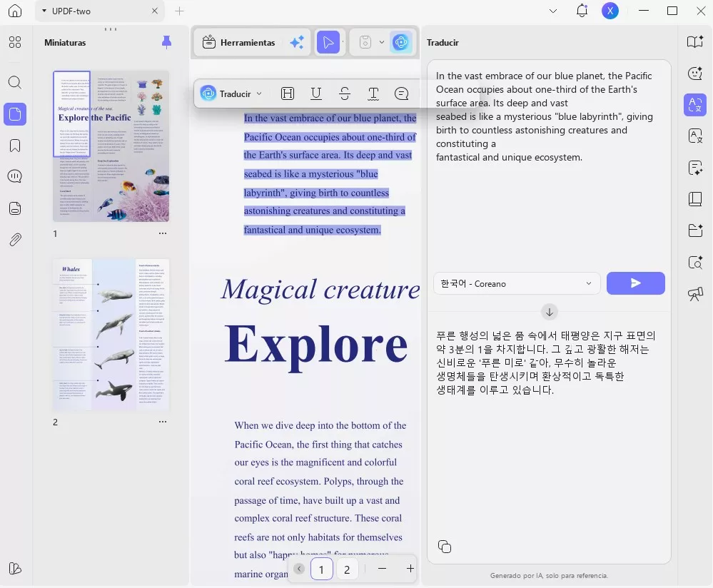The width and height of the screenshot is (713, 588).
Task: Toggle the UPDF AI assistant button
Action: pyautogui.click(x=401, y=42)
